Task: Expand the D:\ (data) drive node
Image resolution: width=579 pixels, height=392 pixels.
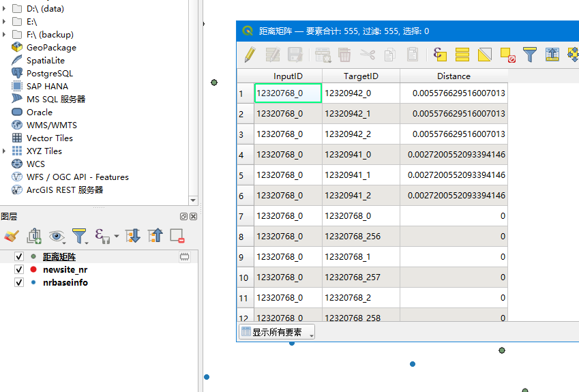Action: click(x=5, y=9)
